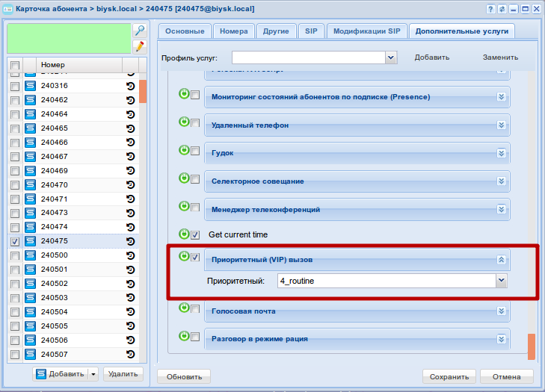Viewport: 545px width, 392px height.
Task: Click the green search input field
Action: point(70,39)
